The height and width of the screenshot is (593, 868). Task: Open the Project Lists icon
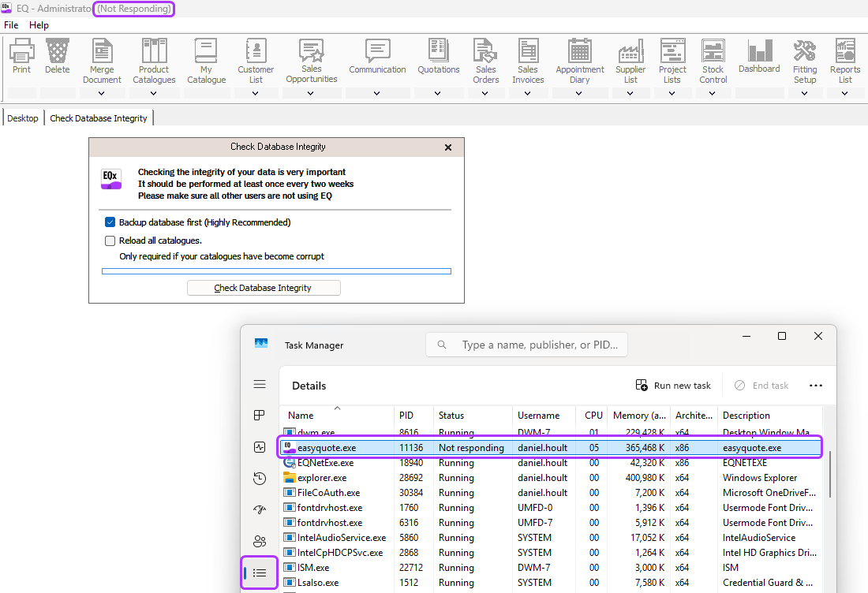672,50
